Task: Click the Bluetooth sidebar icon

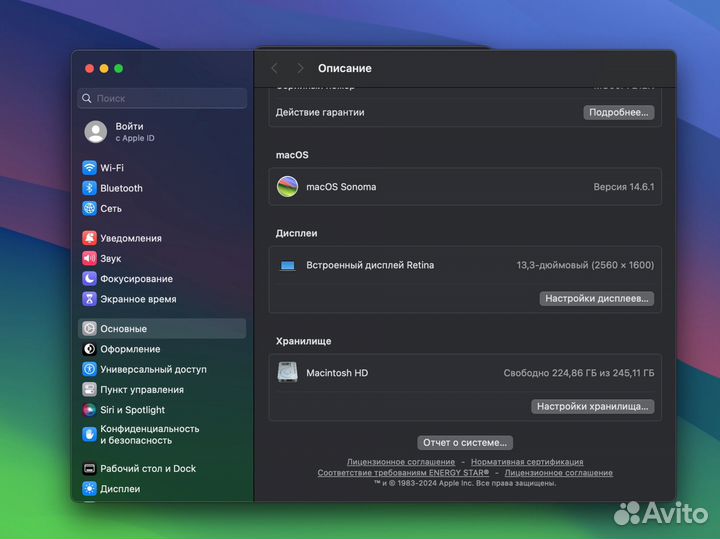Action: pos(89,188)
